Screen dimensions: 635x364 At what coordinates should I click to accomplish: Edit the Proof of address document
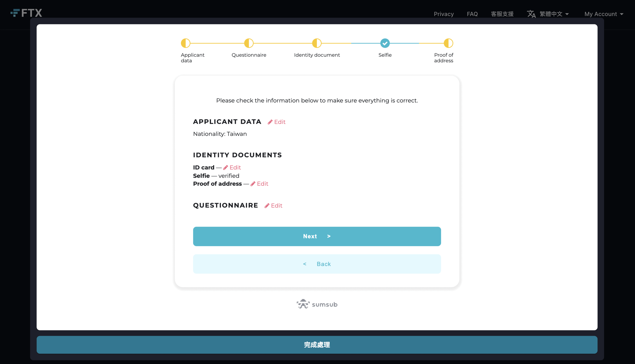click(x=259, y=184)
